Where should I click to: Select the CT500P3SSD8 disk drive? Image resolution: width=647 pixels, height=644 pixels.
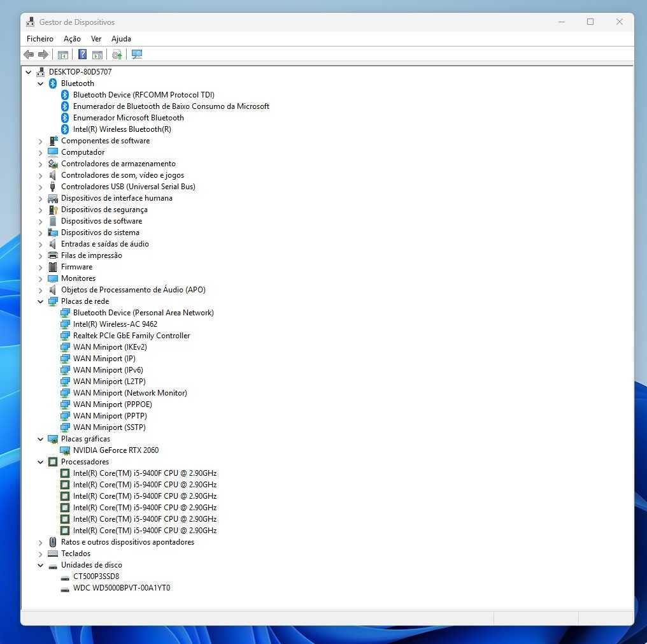[96, 576]
